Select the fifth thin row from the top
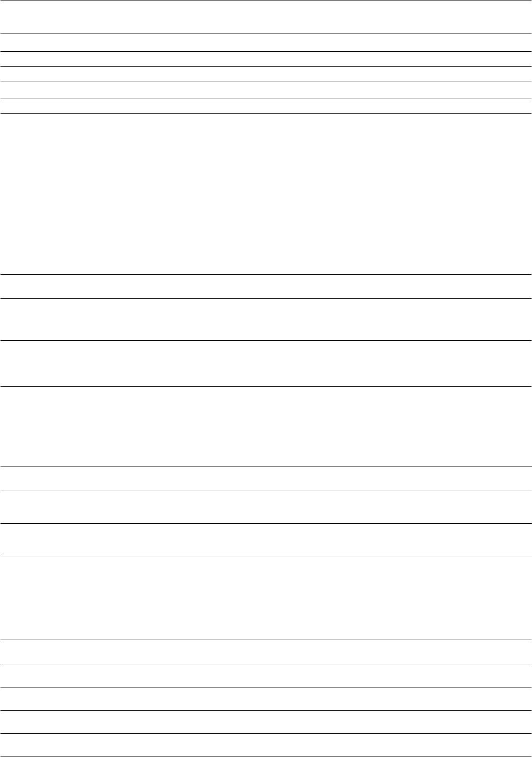 click(266, 90)
